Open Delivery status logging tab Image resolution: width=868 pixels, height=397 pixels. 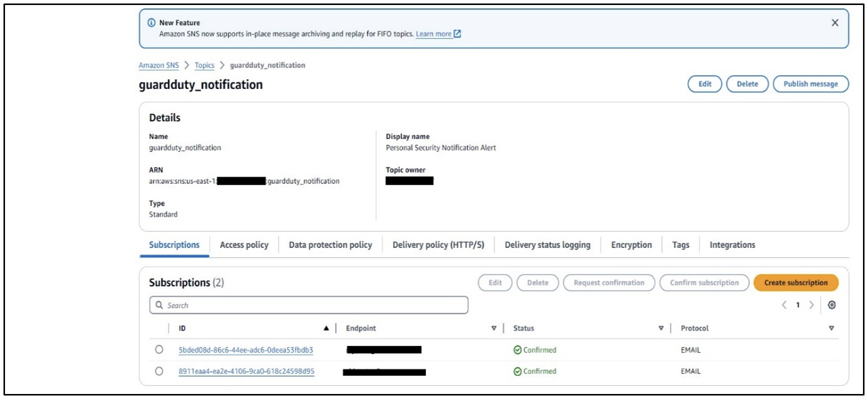tap(547, 245)
